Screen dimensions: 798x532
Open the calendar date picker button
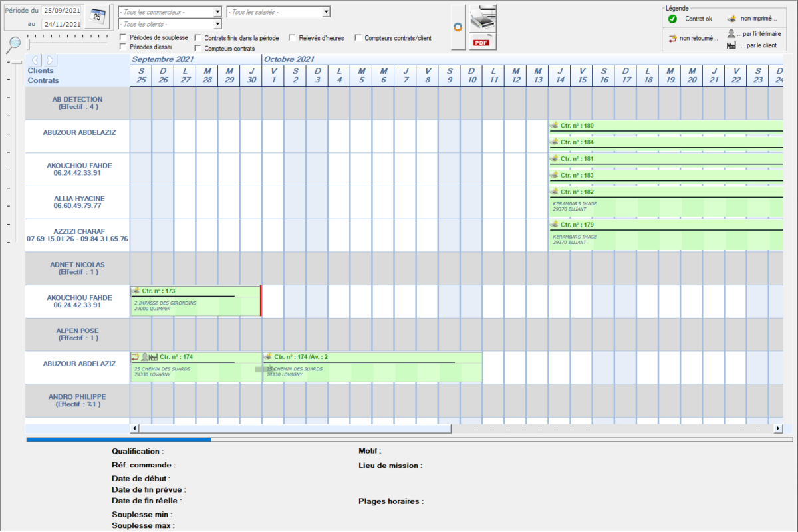click(97, 17)
